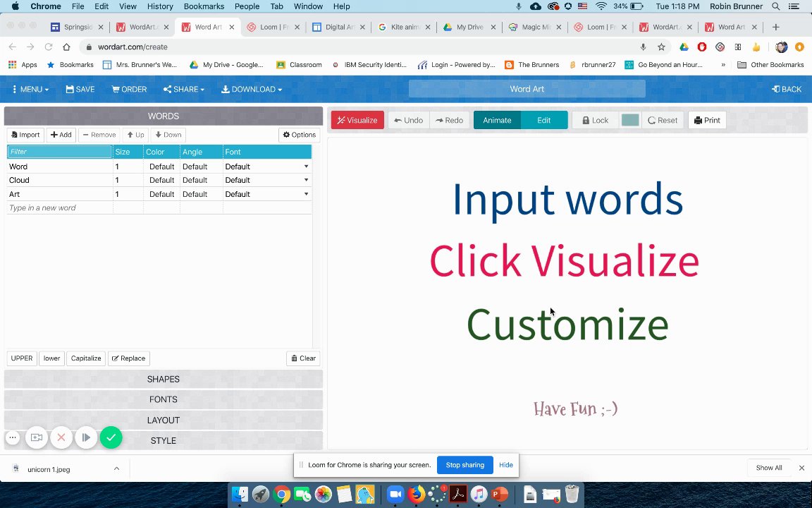The width and height of the screenshot is (812, 508).
Task: Go to Chrome home page
Action: tap(66, 47)
